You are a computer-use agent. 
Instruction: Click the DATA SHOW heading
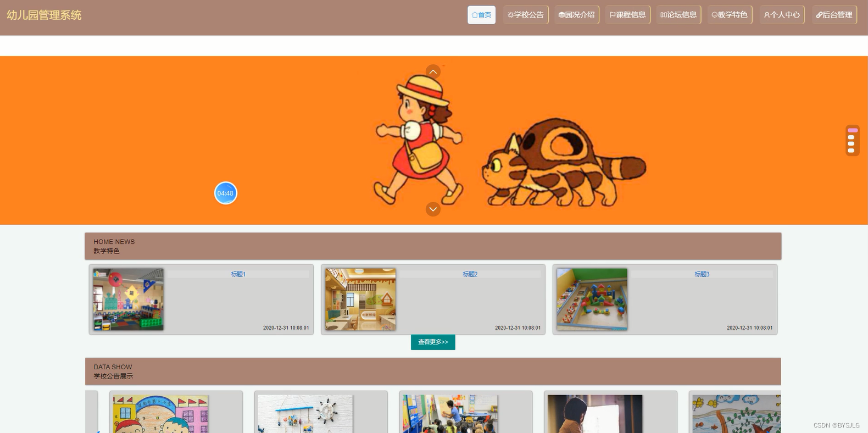[113, 367]
